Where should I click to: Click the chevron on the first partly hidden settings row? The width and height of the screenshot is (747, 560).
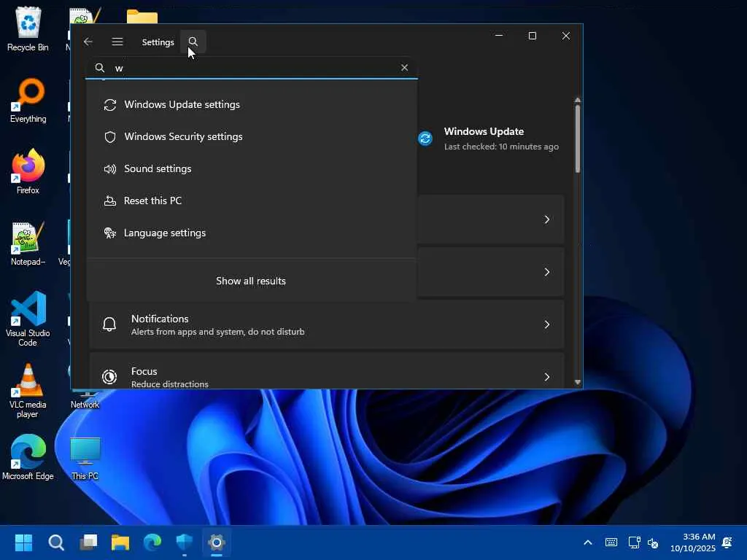click(x=547, y=219)
